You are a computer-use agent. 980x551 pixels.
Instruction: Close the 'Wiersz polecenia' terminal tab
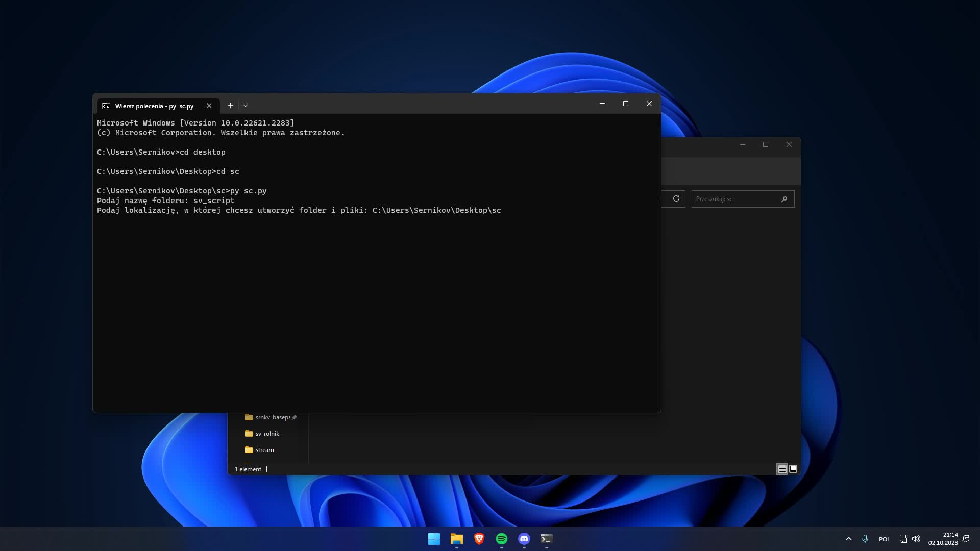point(209,106)
